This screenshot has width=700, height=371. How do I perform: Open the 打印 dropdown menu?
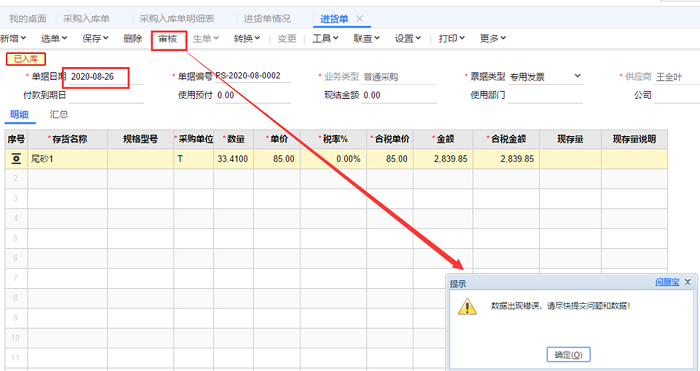[x=451, y=39]
